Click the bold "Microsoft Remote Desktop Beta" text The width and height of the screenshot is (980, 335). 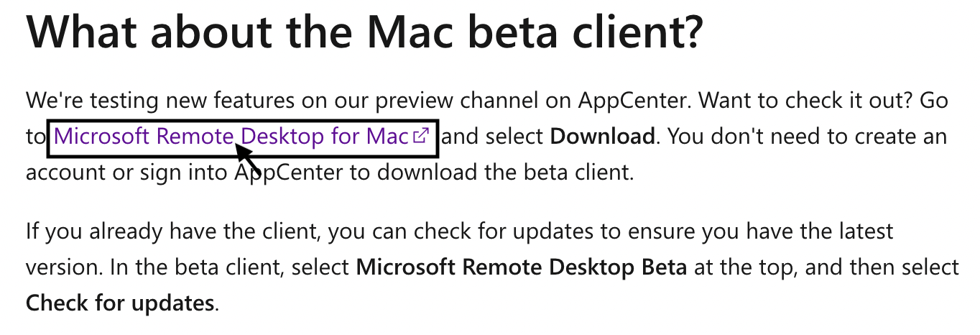522,267
